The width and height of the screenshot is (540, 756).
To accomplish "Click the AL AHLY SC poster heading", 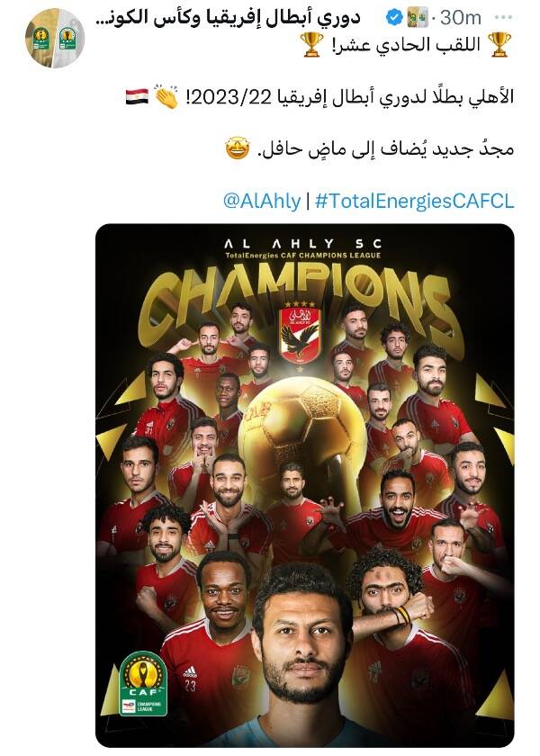I will click(x=303, y=244).
